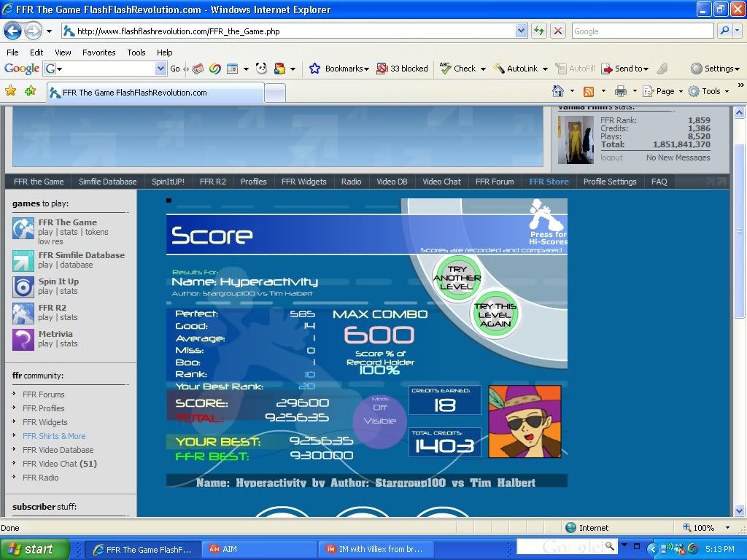Viewport: 747px width, 560px height.
Task: Toggle the Mods Off Visible circle
Action: point(379,421)
